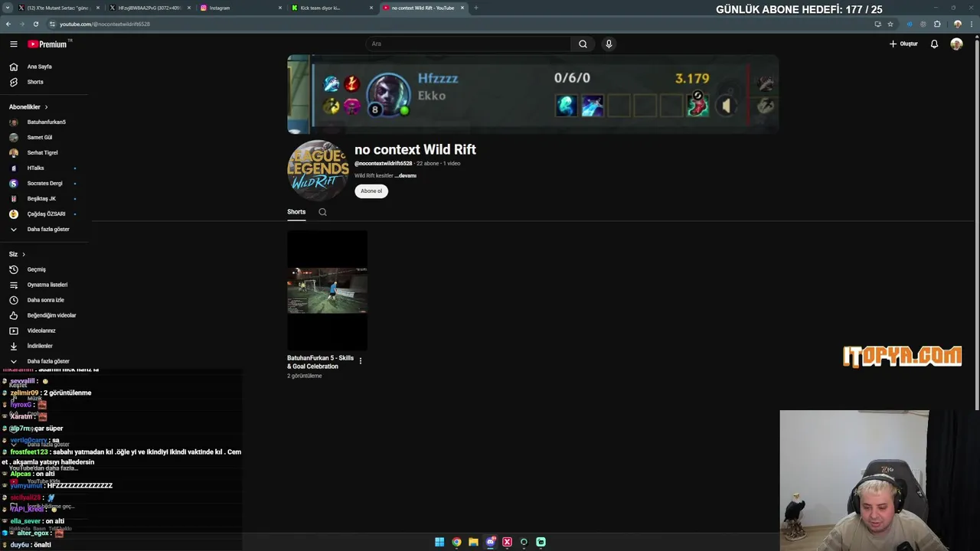Open a new browser tab
Screen dimensions: 980x551
click(x=476, y=8)
